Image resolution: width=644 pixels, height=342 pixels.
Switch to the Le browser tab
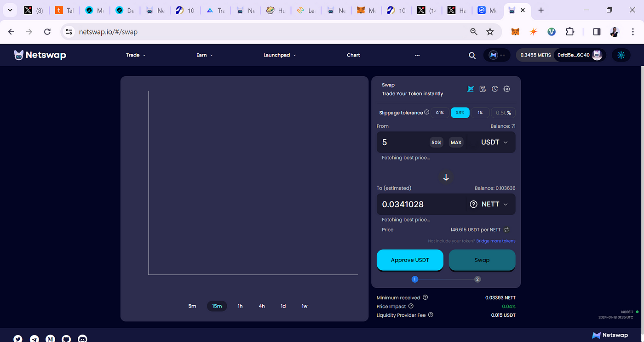tap(305, 10)
